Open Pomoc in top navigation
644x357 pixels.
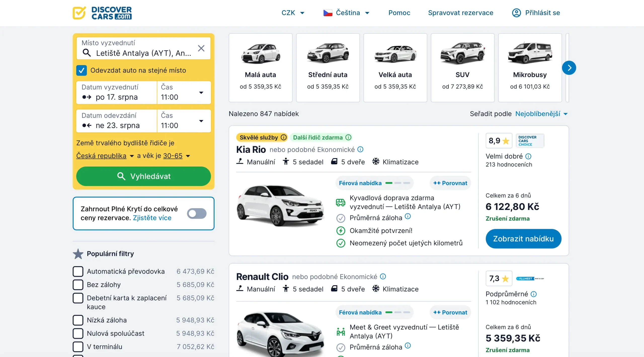pos(399,13)
